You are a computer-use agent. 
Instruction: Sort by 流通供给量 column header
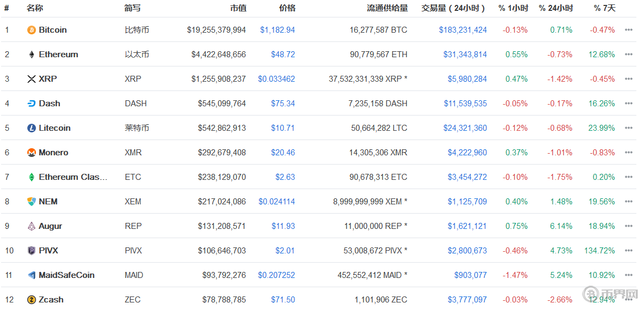(x=387, y=8)
